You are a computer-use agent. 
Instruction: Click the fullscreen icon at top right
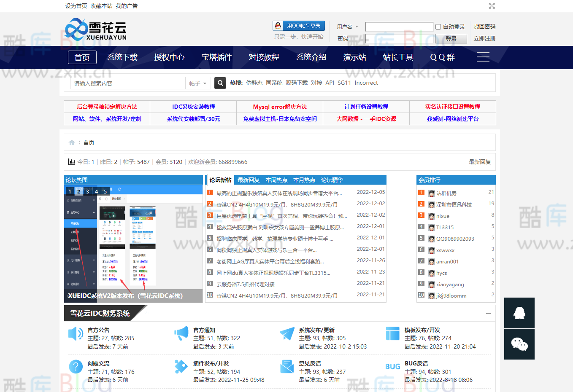(492, 6)
